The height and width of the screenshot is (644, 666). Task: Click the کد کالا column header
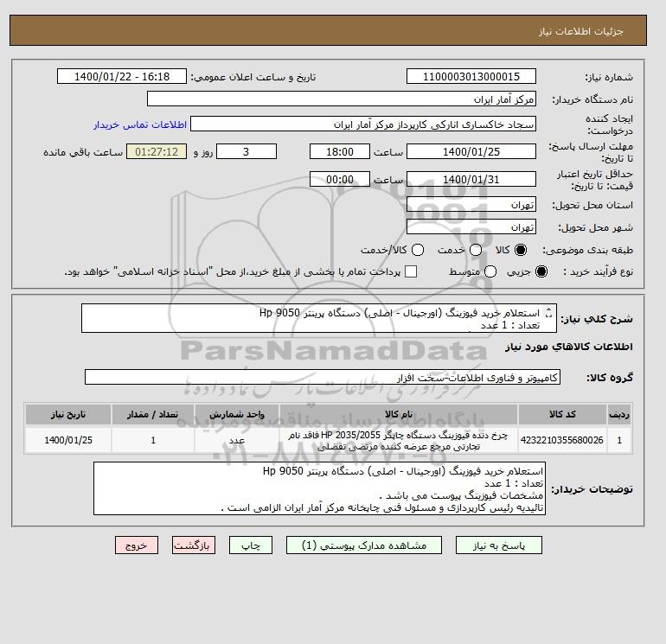(x=562, y=414)
